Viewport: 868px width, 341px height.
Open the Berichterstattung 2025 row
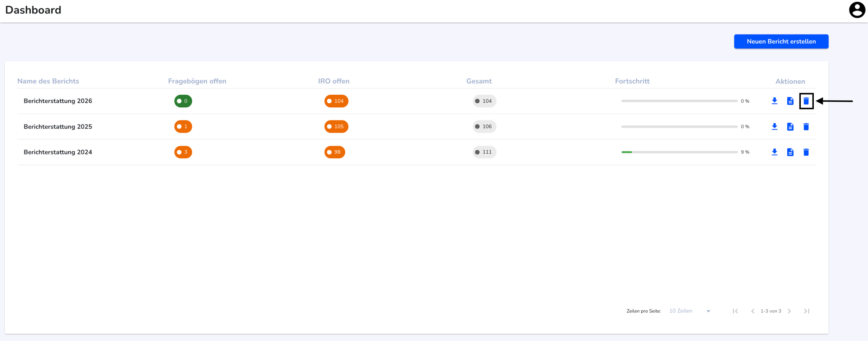click(x=416, y=127)
